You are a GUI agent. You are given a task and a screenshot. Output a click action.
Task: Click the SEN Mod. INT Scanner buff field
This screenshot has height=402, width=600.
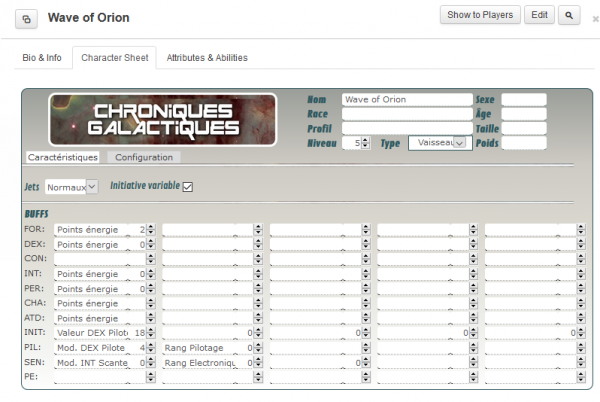tap(92, 362)
